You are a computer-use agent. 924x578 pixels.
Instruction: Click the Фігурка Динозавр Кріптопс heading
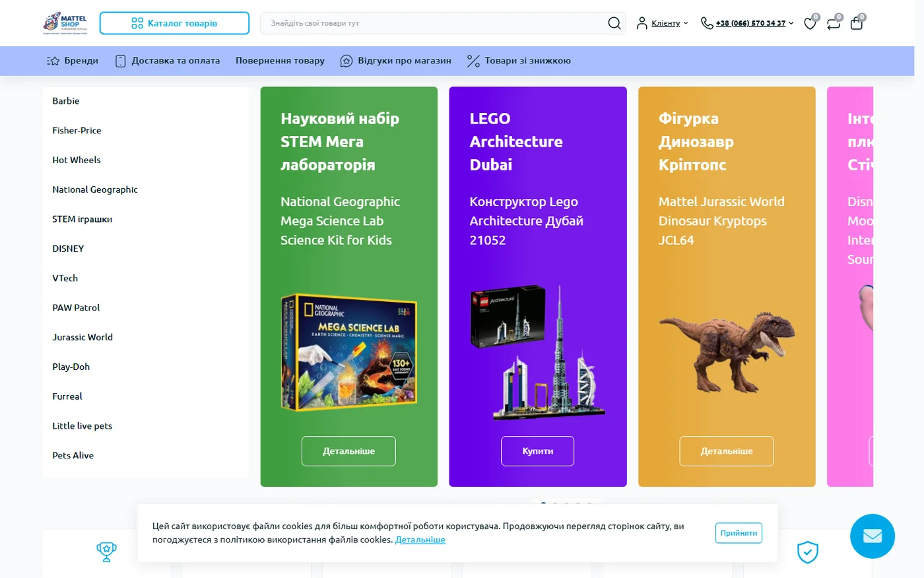696,141
